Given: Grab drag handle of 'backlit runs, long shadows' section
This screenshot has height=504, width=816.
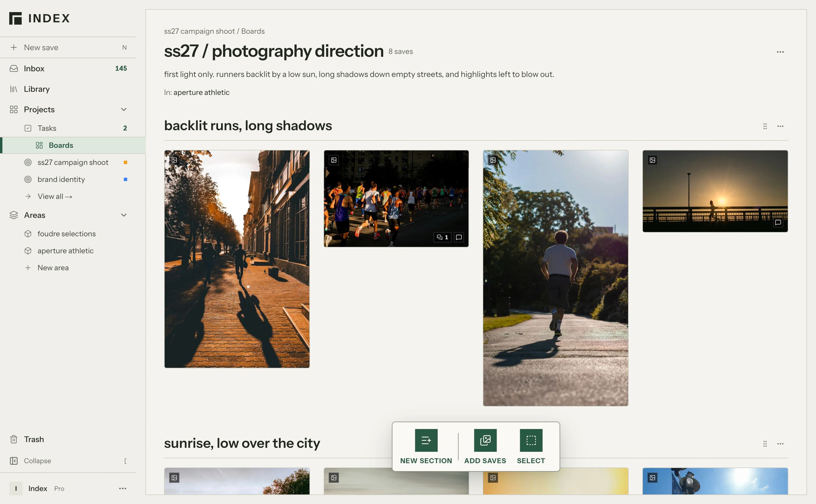Looking at the screenshot, I should point(765,126).
